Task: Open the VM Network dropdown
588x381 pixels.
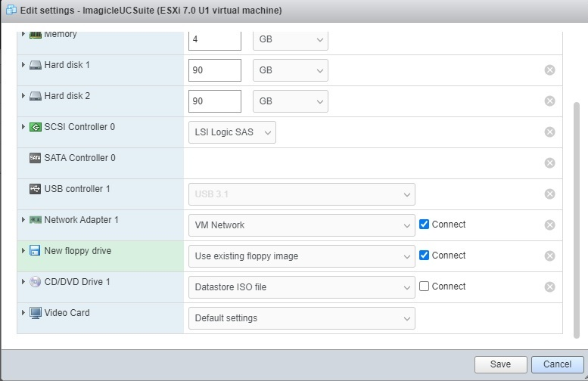Action: click(301, 225)
